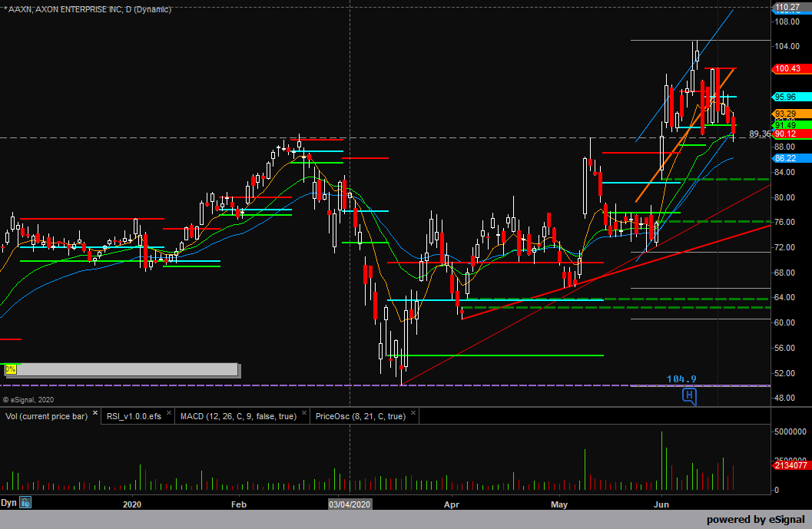The width and height of the screenshot is (812, 529).
Task: Click the Feb label on the time axis
Action: click(239, 504)
